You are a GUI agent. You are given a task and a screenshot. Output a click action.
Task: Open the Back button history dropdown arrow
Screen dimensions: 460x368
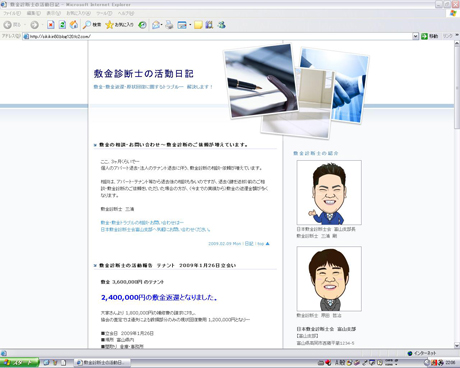[25, 25]
